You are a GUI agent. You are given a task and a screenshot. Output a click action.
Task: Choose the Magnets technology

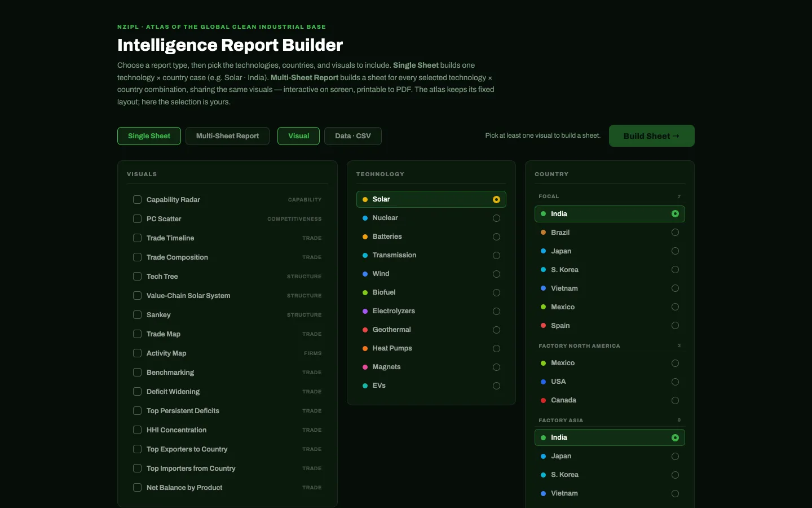point(431,367)
